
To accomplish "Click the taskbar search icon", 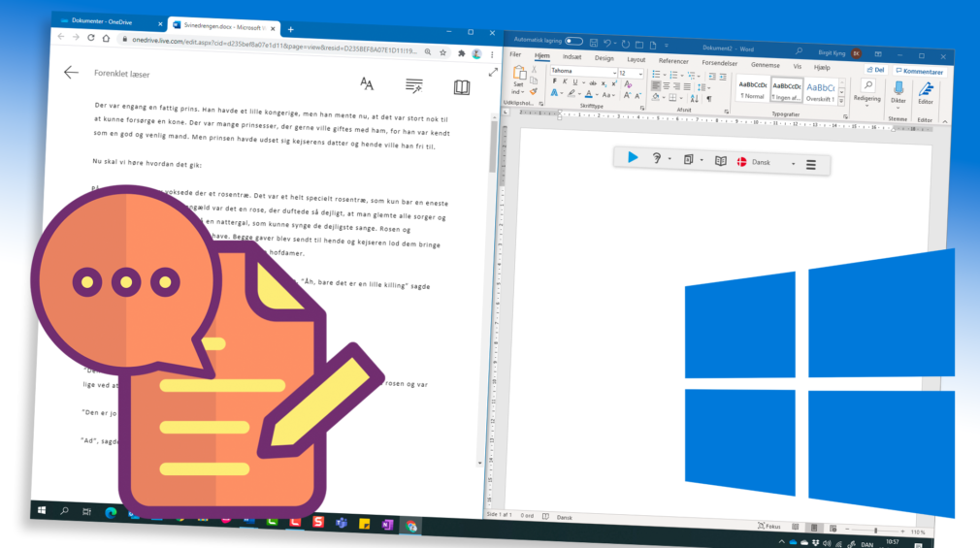I will 64,510.
